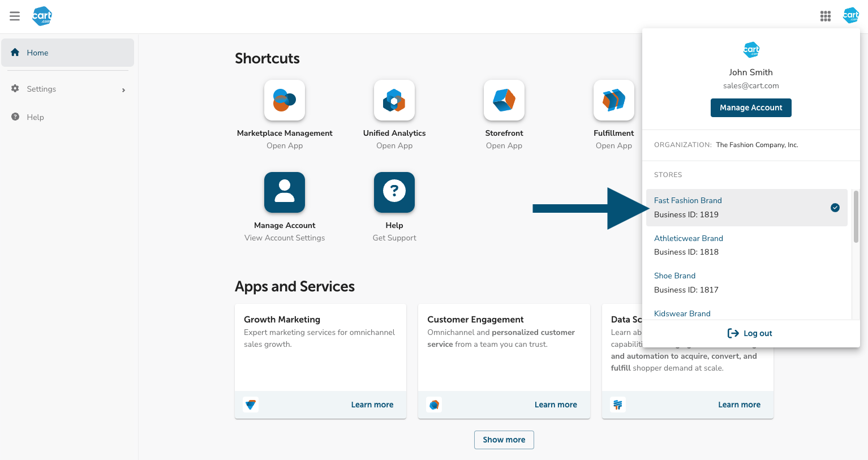This screenshot has height=460, width=868.
Task: Click the Manage Account shortcut icon
Action: (285, 192)
